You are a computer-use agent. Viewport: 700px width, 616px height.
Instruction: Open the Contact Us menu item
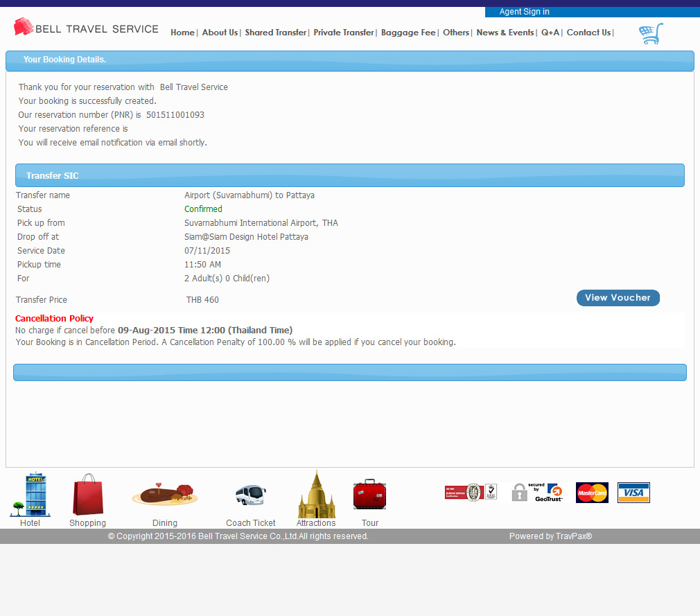coord(588,33)
